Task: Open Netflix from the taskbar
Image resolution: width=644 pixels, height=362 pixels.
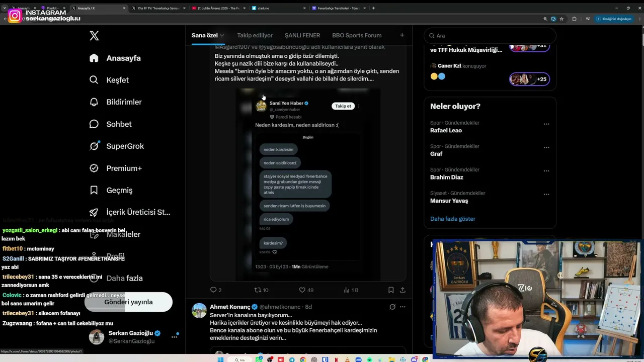Action: pos(336,359)
